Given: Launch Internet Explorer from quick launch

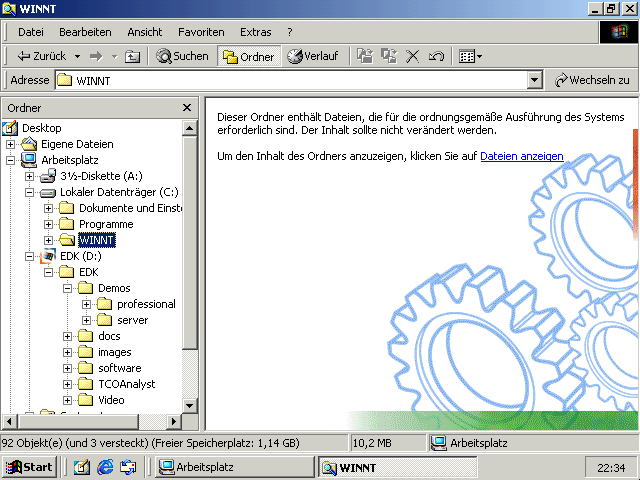Looking at the screenshot, I should 105,467.
